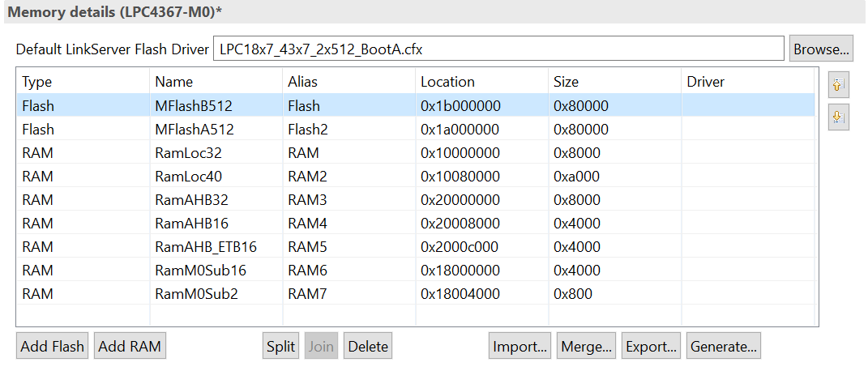868x371 pixels.
Task: Move selected memory row down with arrow icon
Action: tap(838, 117)
